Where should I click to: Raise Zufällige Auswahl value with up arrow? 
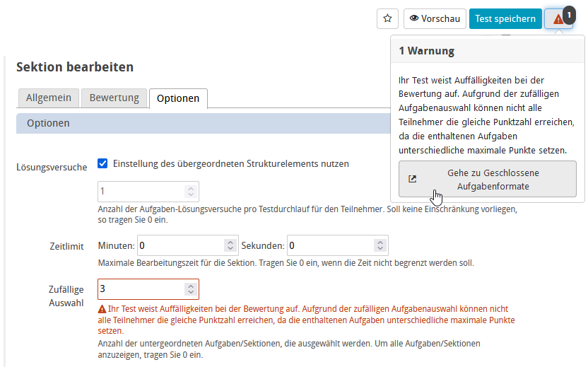pos(189,286)
